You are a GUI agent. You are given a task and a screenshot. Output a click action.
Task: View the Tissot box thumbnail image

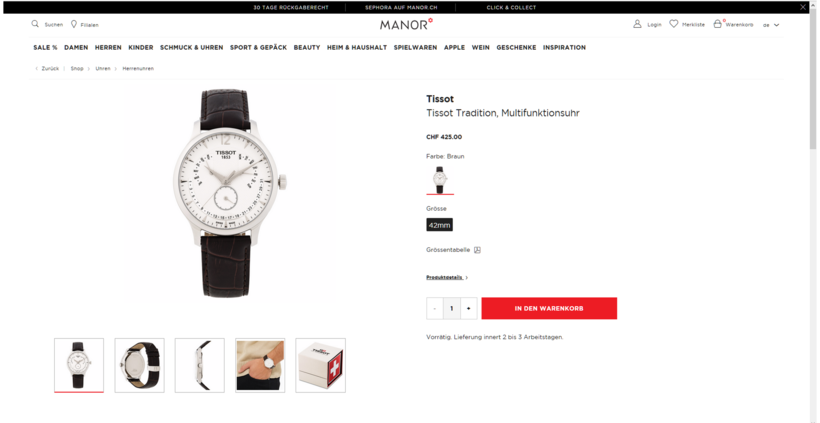click(x=321, y=365)
